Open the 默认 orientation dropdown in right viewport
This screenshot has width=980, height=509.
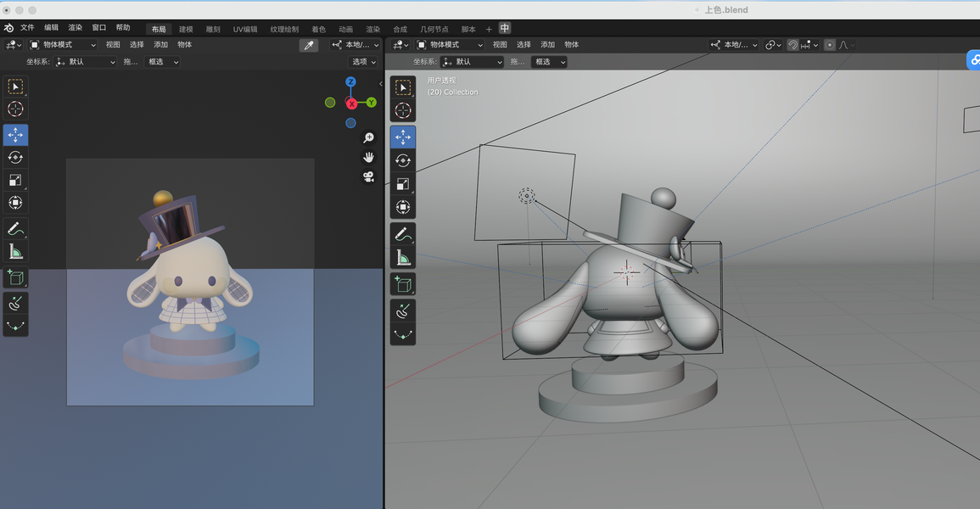click(x=472, y=62)
